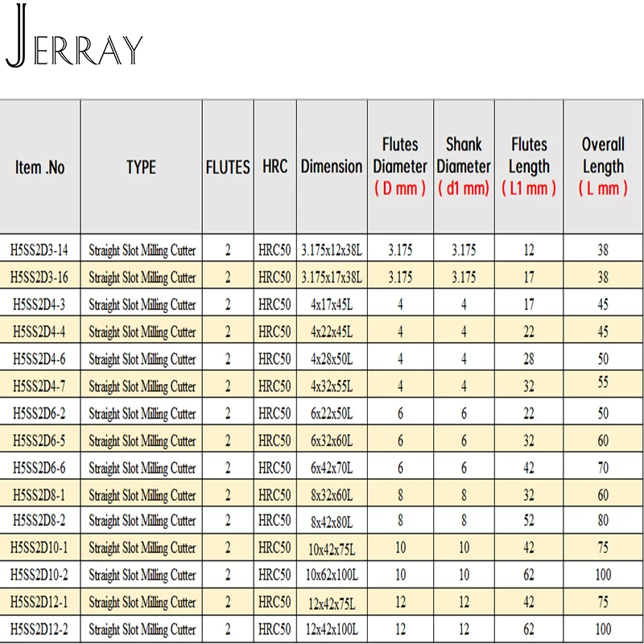The image size is (644, 644).
Task: Click dimension cell 10x62x100L
Action: (332, 575)
